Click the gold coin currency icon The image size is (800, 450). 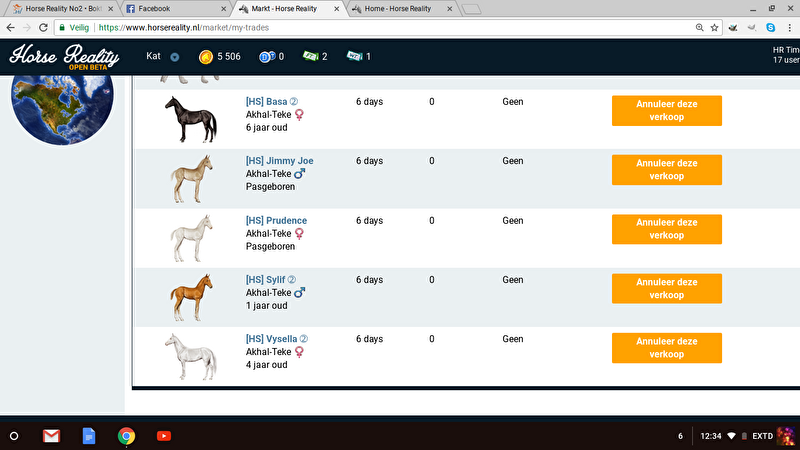[206, 56]
